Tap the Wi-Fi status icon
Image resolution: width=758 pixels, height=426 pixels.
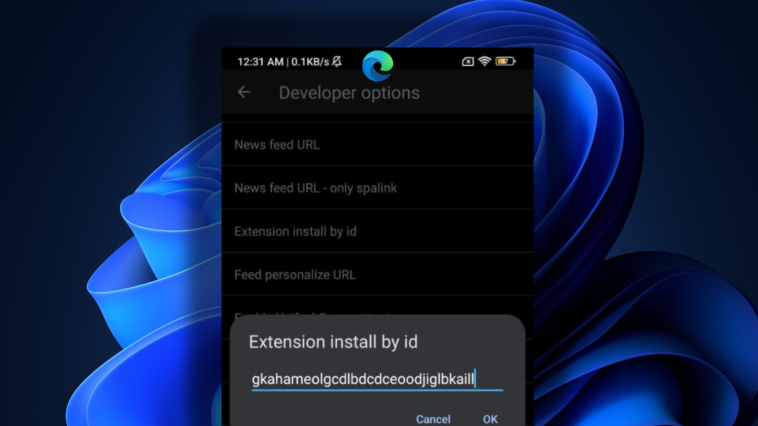(x=484, y=61)
